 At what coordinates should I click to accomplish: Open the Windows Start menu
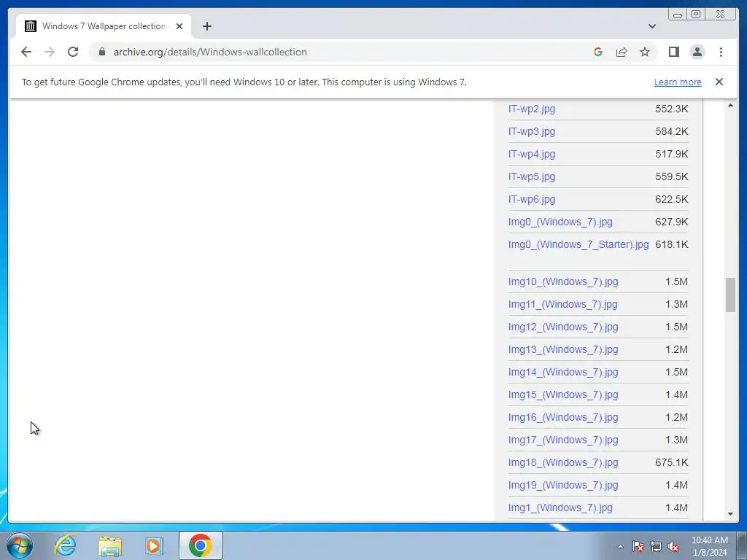[20, 545]
